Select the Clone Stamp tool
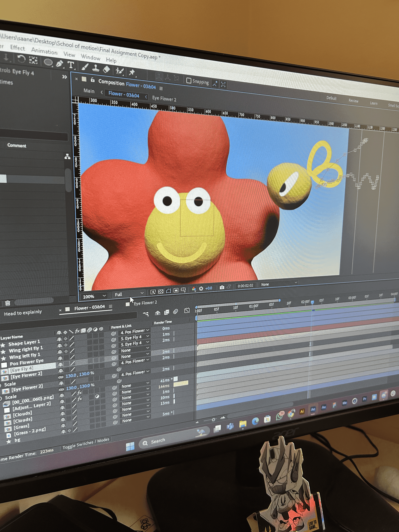Image resolution: width=399 pixels, height=532 pixels. coord(96,68)
